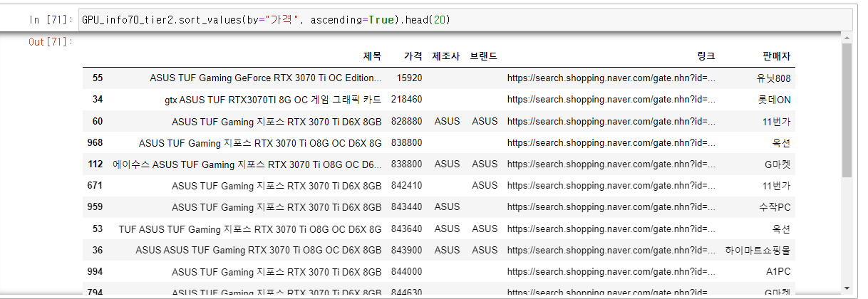This screenshot has width=868, height=299.
Task: Click the 브랜드 ASUS cell in row 671
Action: click(x=485, y=185)
